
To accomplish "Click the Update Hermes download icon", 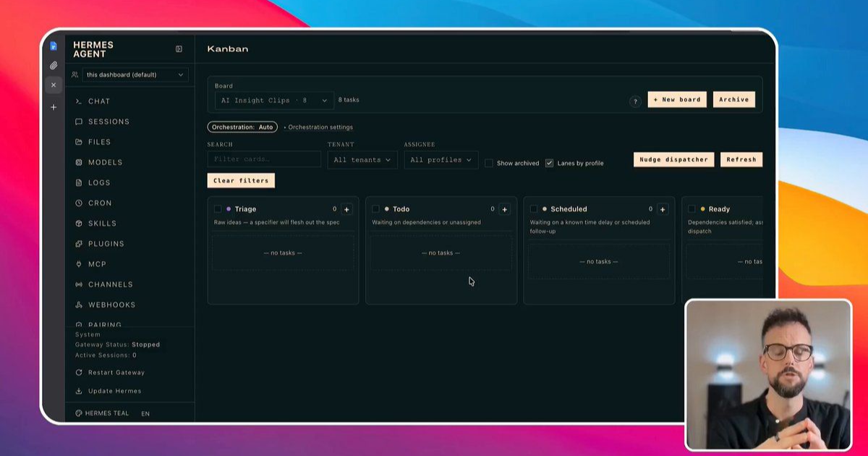I will pos(79,392).
